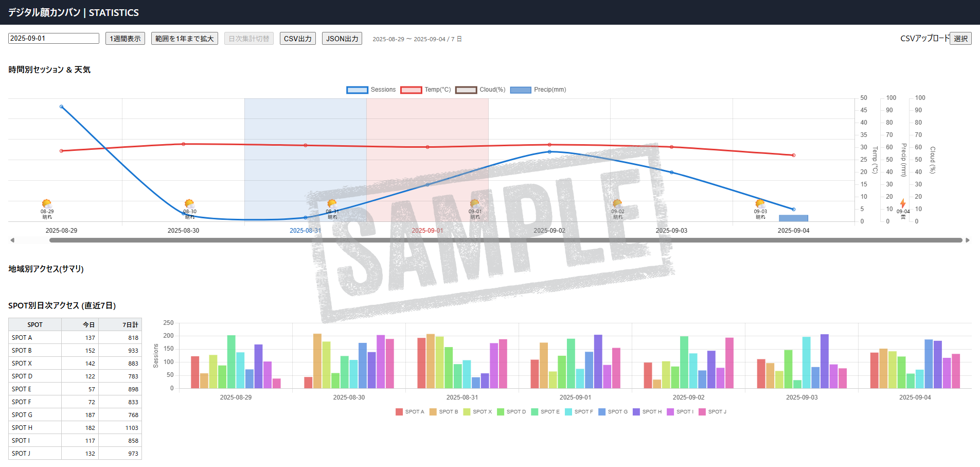Image resolution: width=980 pixels, height=467 pixels.
Task: Click the chart scrollbar right arrow
Action: tap(967, 240)
